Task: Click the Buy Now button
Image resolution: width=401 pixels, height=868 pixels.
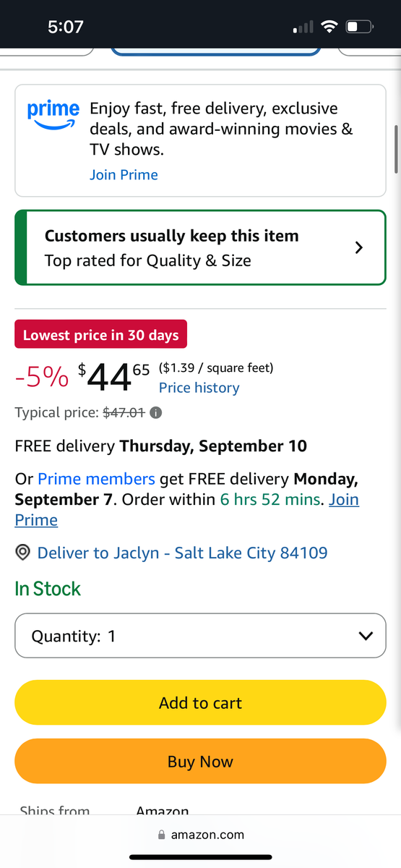Action: click(201, 761)
